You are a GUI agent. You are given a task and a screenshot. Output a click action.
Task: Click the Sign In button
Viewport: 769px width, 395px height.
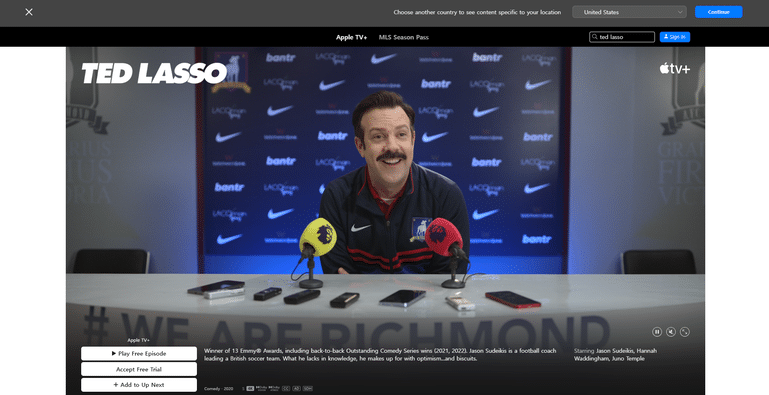tap(674, 37)
